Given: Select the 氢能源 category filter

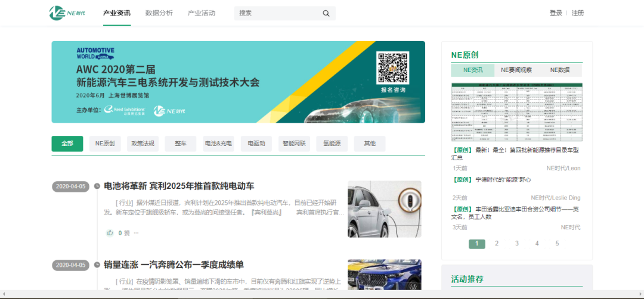Looking at the screenshot, I should pyautogui.click(x=332, y=144).
